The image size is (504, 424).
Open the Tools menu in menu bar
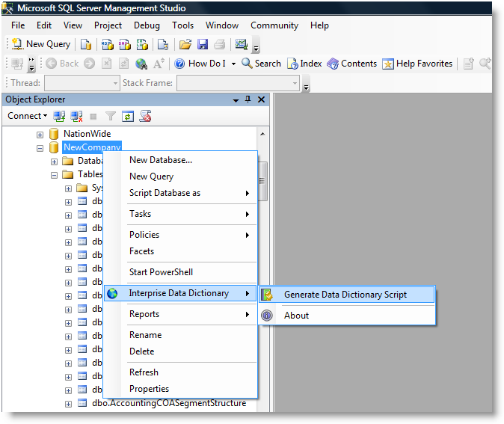[182, 25]
